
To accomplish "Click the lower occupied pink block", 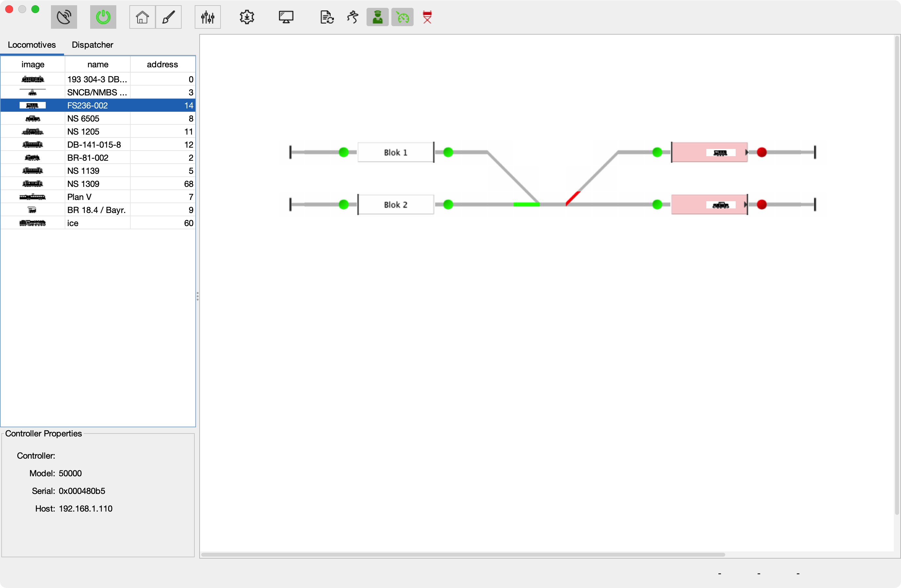I will pos(710,204).
